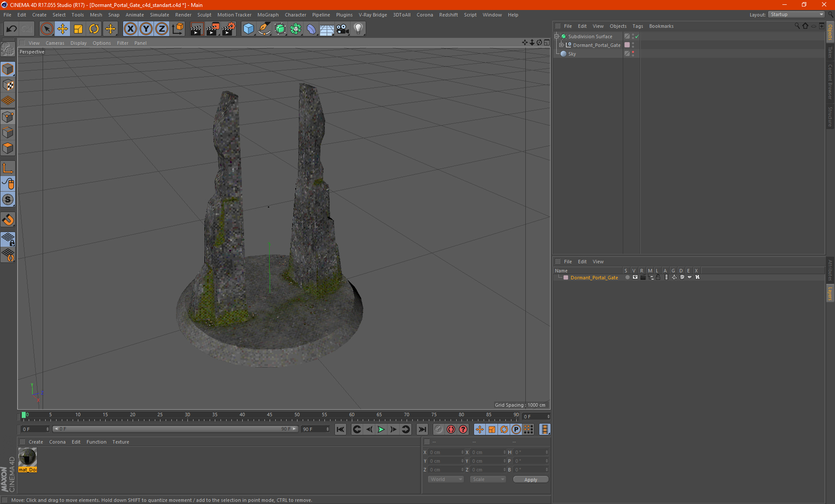Toggle Subdivision Surface object checkbox

(x=637, y=36)
